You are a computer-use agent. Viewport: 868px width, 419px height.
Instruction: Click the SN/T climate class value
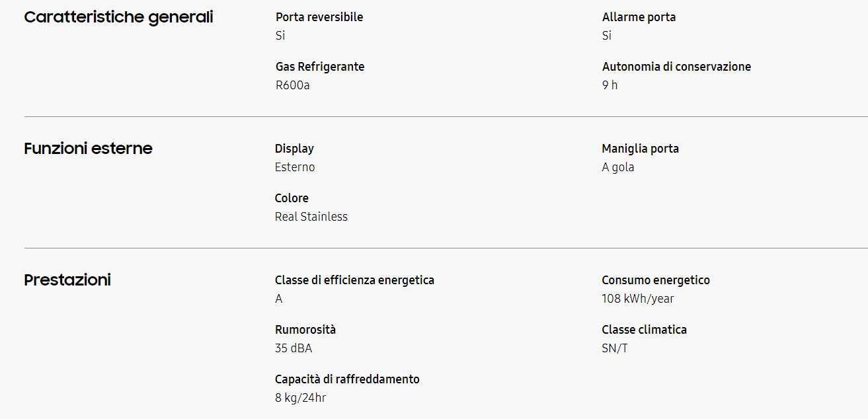[x=614, y=348]
